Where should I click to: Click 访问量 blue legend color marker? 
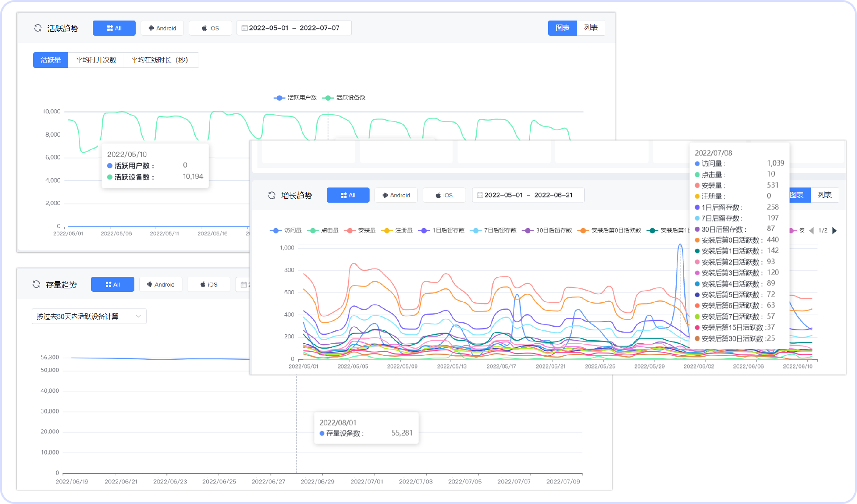coord(275,230)
